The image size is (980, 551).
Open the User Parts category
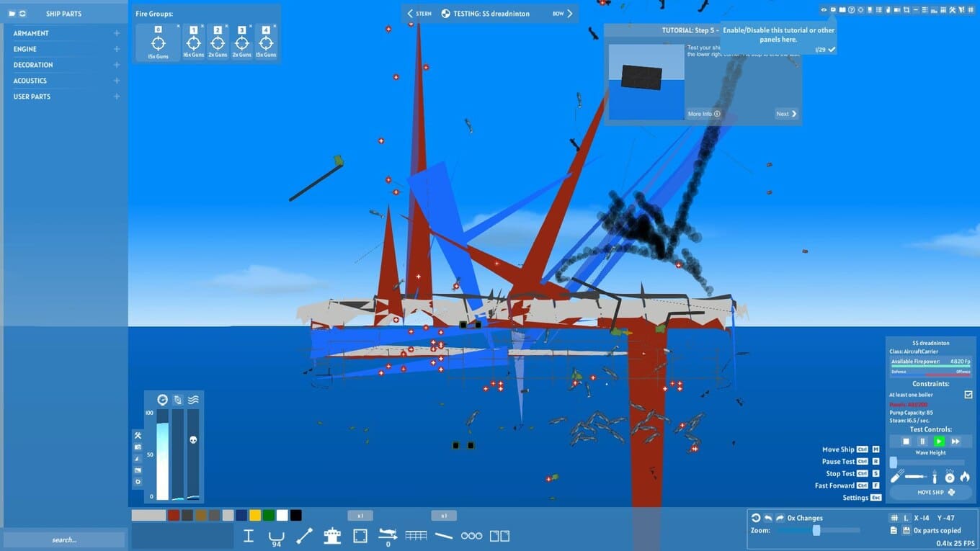[63, 97]
